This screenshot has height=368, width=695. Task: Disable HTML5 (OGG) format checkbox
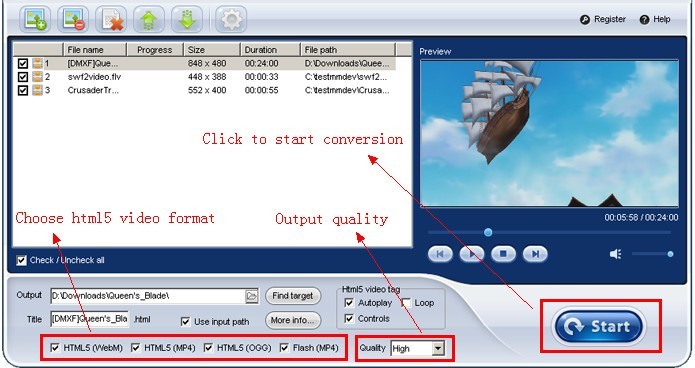[x=208, y=348]
